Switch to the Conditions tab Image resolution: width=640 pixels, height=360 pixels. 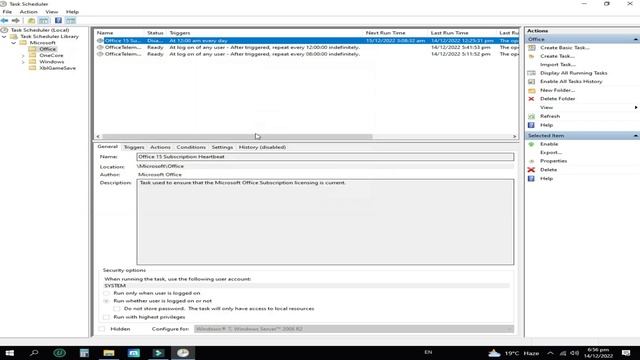coord(191,147)
